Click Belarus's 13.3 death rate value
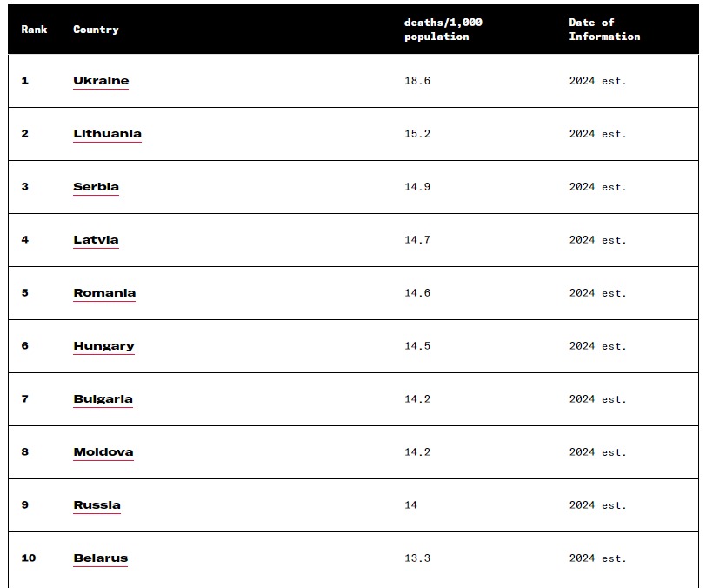 417,558
